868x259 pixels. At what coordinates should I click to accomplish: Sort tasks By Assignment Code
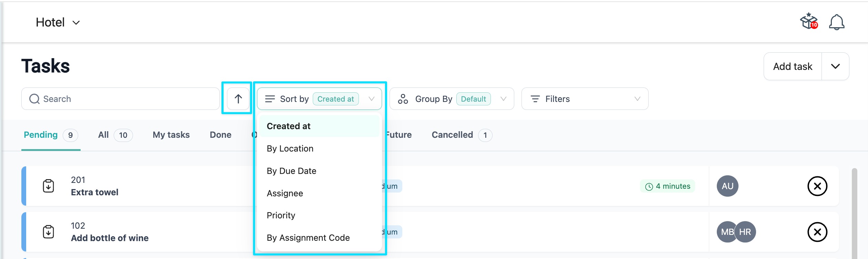tap(308, 238)
